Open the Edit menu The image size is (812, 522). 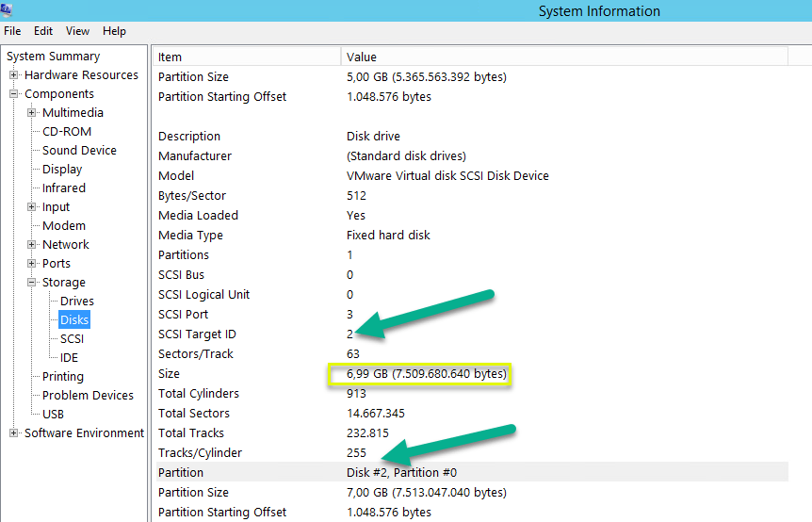43,31
